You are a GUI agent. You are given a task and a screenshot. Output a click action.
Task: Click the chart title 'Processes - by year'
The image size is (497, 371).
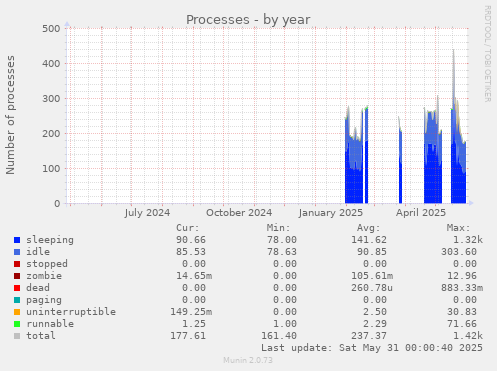point(248,20)
